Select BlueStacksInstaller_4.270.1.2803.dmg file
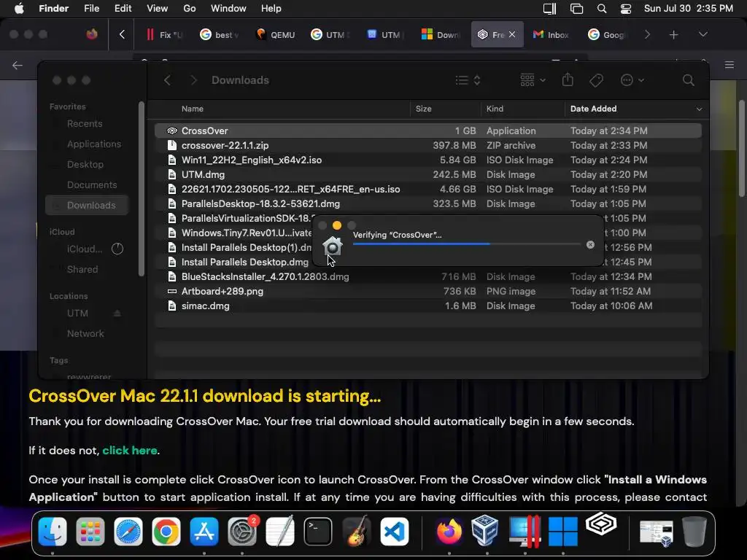 pyautogui.click(x=427, y=276)
